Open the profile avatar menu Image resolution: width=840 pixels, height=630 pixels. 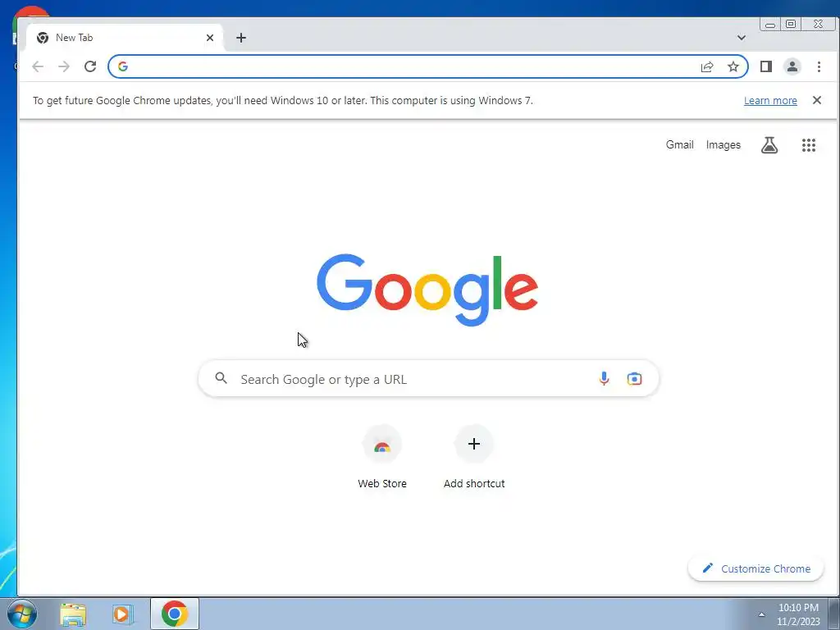pos(792,66)
